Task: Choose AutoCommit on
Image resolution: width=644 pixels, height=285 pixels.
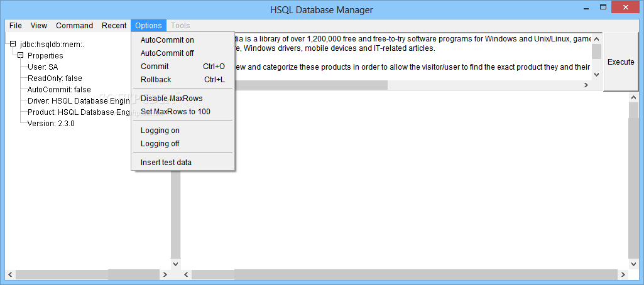Action: pos(183,40)
